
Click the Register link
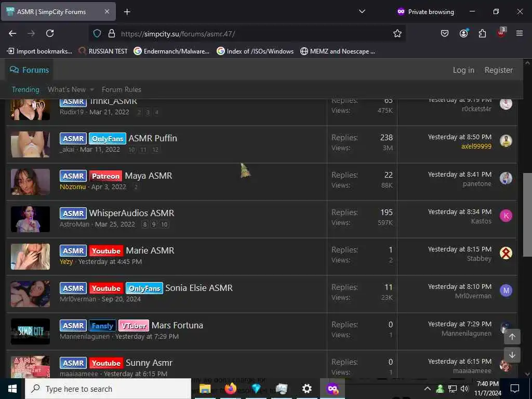pos(498,70)
